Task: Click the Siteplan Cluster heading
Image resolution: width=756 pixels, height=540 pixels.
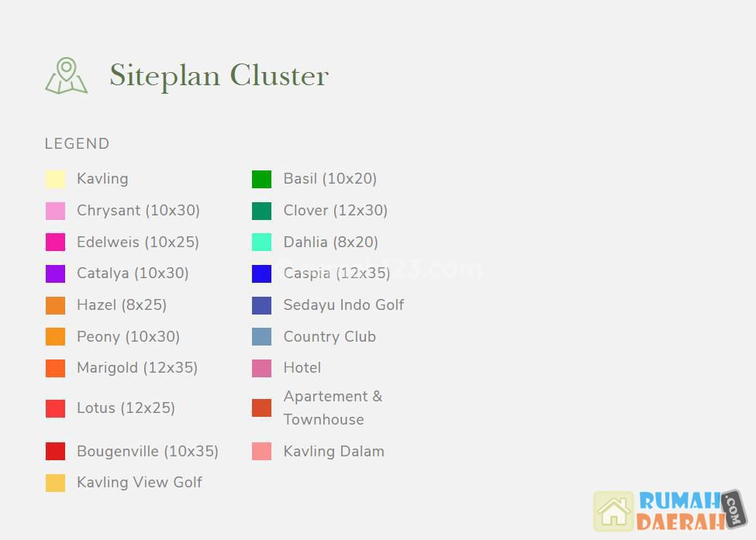Action: [219, 76]
